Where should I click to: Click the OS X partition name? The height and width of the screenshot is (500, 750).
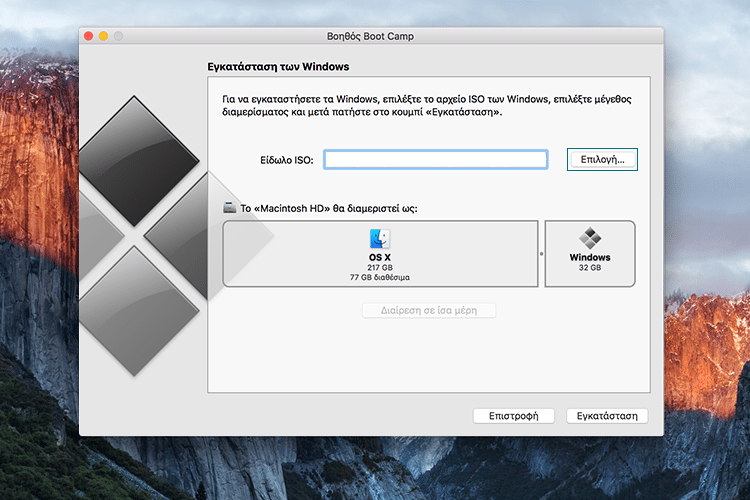click(x=380, y=257)
